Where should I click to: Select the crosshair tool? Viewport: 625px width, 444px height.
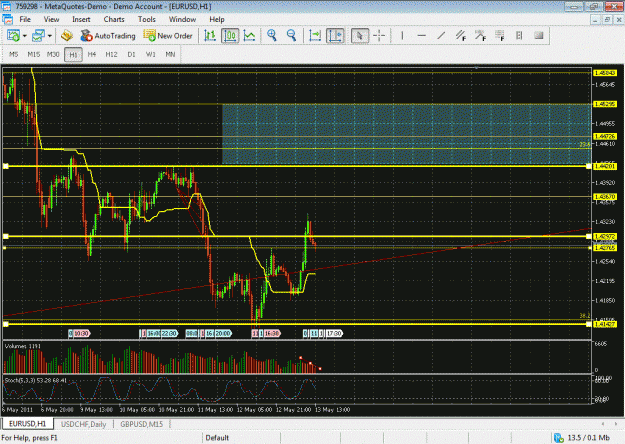379,36
